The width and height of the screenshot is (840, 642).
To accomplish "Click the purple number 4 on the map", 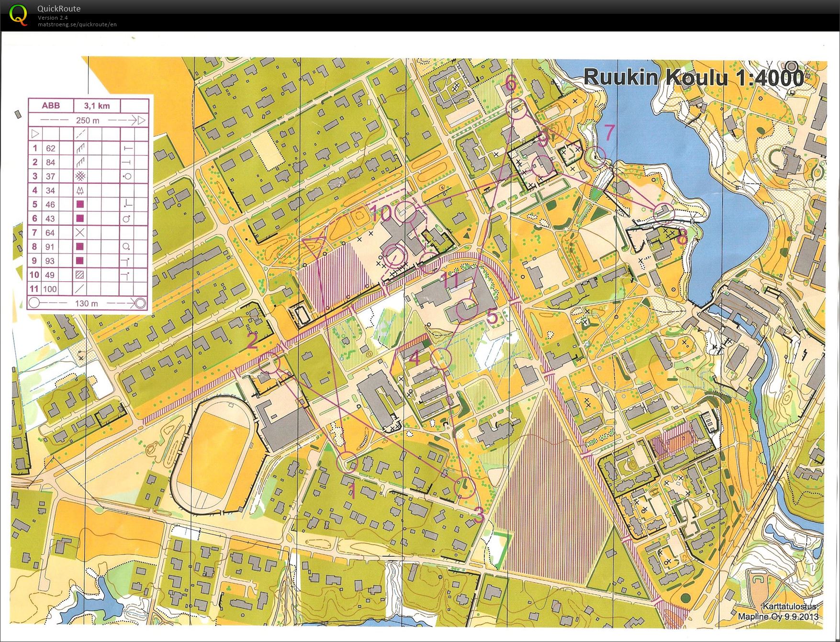I will (x=414, y=357).
